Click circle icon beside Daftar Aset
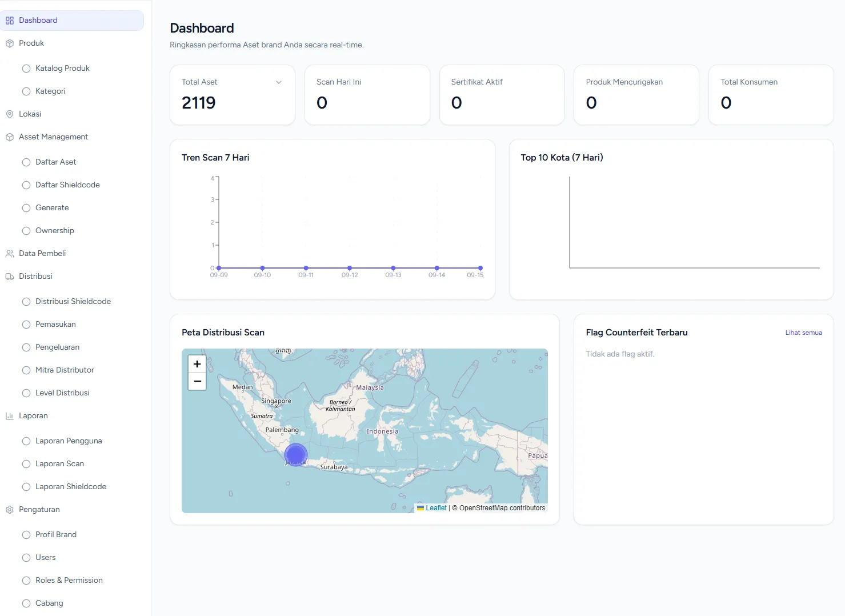 point(26,162)
